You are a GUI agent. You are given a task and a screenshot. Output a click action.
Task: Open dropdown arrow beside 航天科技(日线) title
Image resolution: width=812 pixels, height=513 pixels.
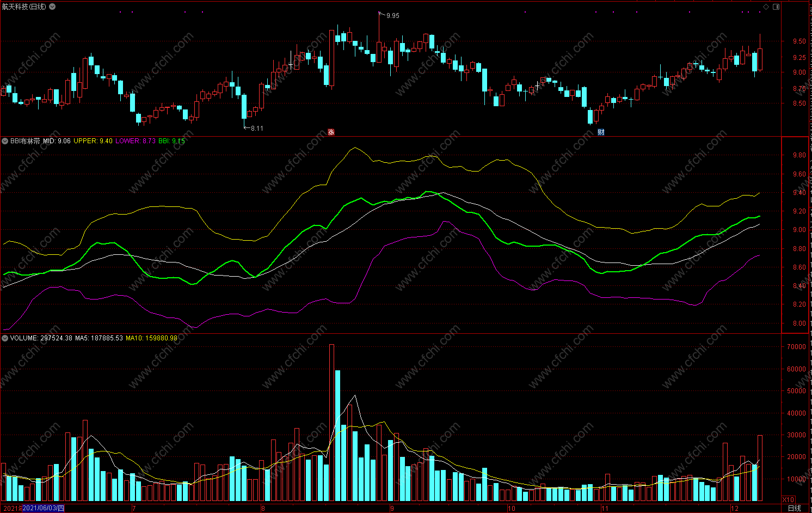pyautogui.click(x=52, y=7)
